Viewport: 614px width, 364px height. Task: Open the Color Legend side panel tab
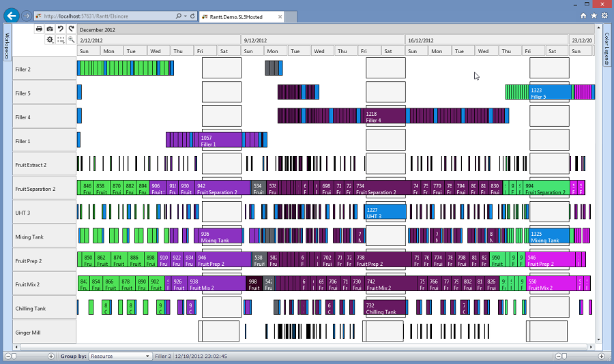(x=606, y=49)
